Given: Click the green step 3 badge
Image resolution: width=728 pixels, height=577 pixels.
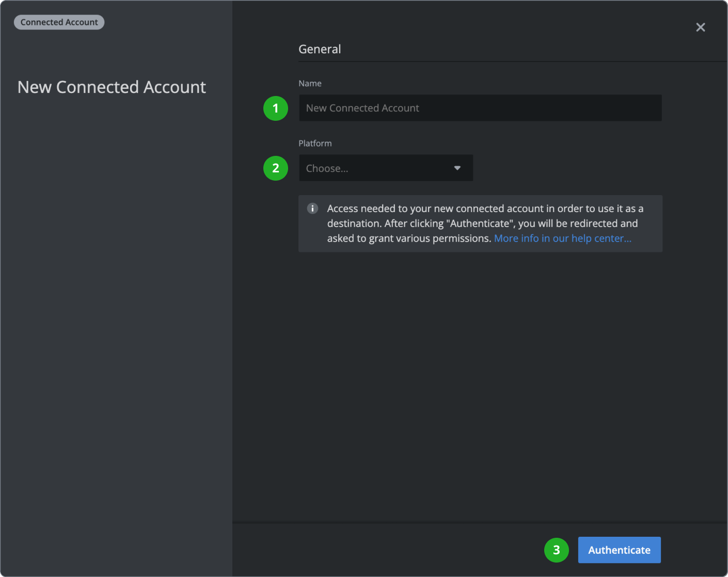Looking at the screenshot, I should (x=556, y=550).
